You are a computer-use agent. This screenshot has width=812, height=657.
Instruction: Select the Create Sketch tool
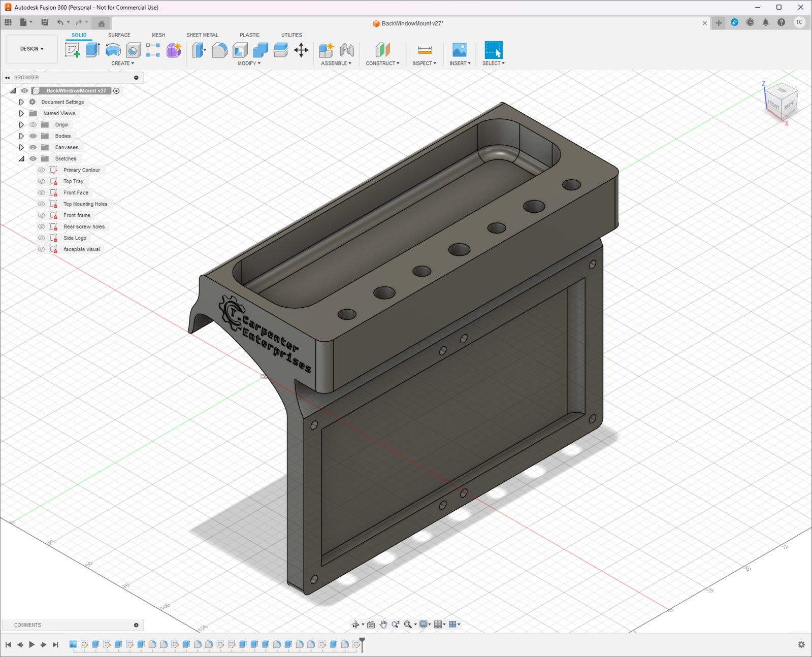[x=73, y=50]
